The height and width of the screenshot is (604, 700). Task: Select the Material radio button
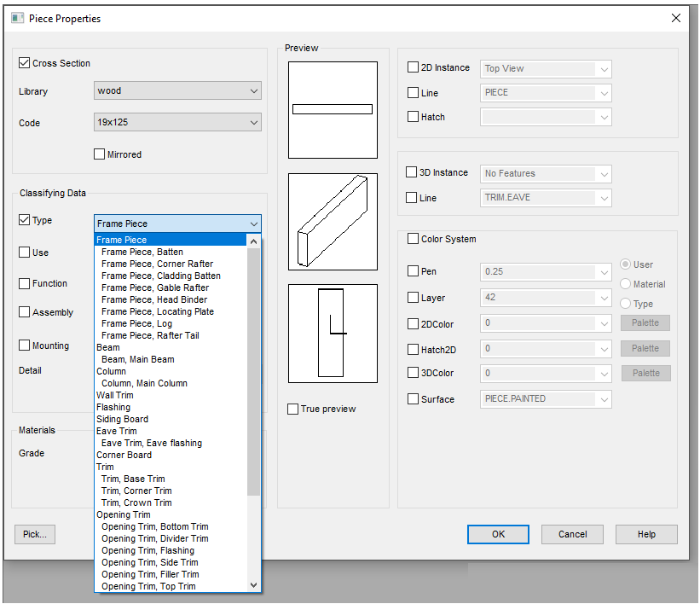626,284
